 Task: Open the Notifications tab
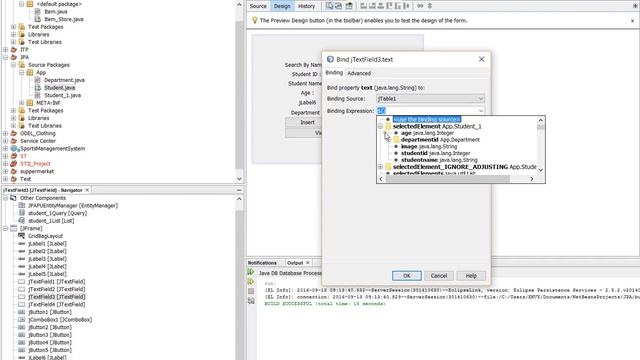[x=262, y=263]
